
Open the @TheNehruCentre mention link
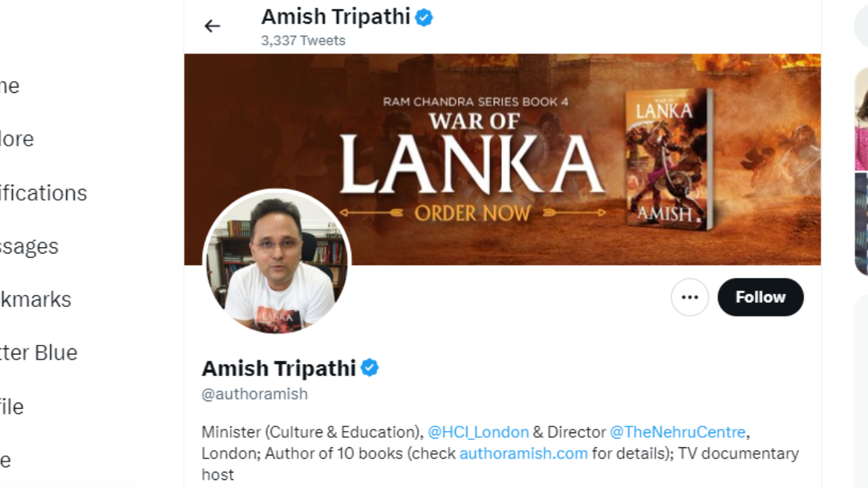677,432
